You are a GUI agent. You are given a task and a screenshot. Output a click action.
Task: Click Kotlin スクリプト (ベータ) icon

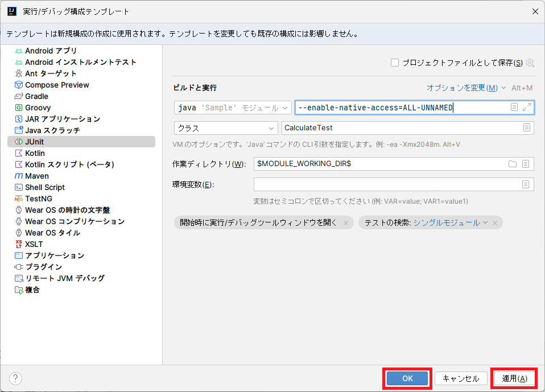(x=19, y=164)
